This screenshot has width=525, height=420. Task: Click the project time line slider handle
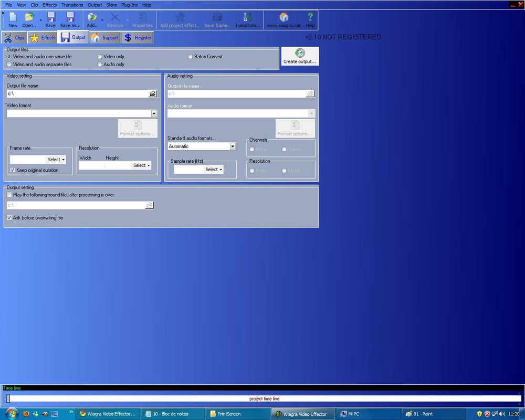pyautogui.click(x=8, y=398)
